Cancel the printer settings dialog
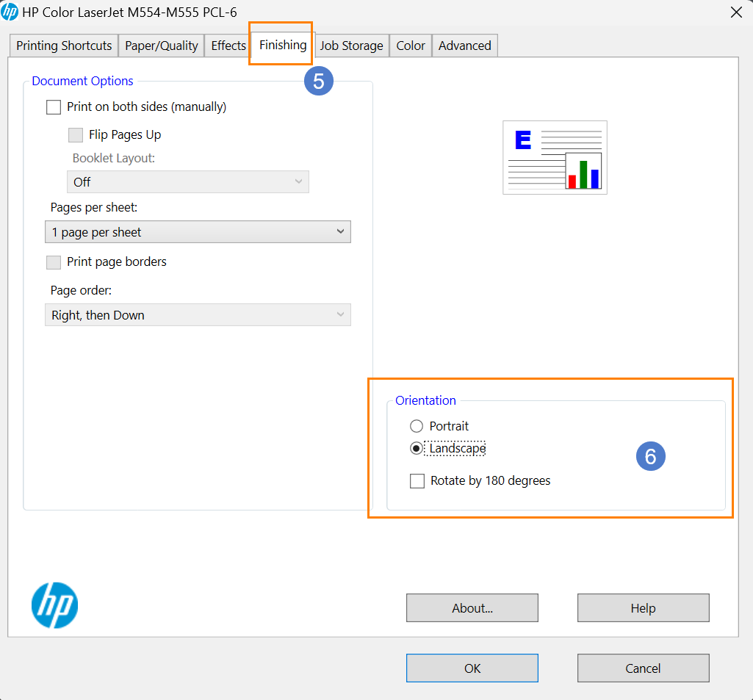The width and height of the screenshot is (753, 700). tap(643, 668)
